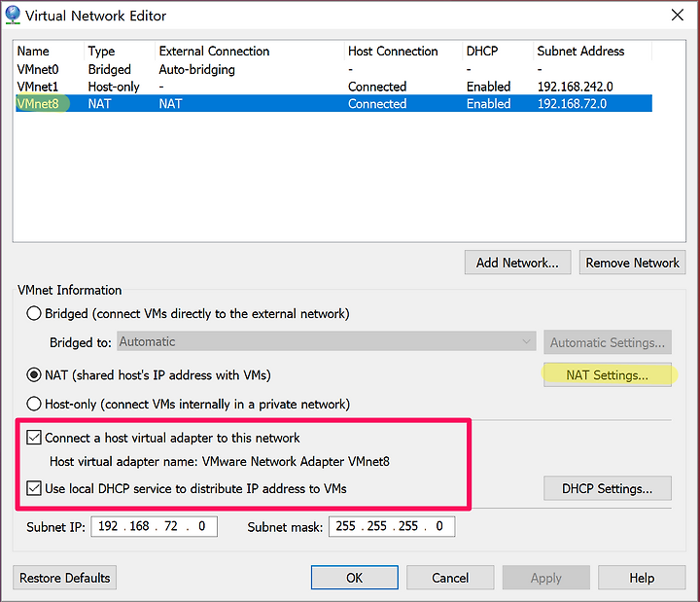Click the Cancel button

click(x=450, y=578)
